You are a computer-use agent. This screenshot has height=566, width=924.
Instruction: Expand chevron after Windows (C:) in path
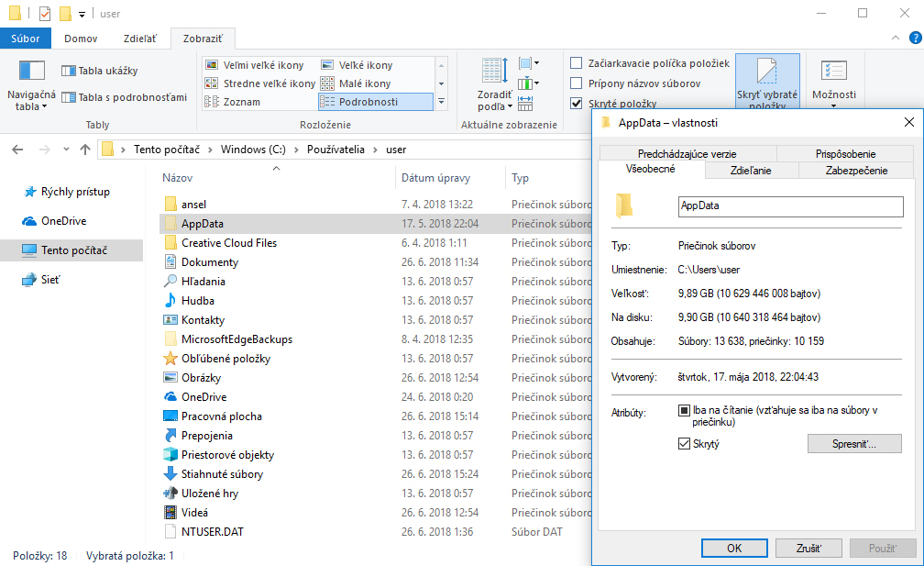[x=296, y=150]
